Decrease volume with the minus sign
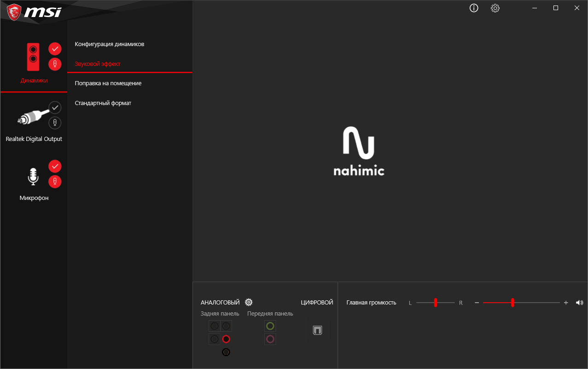 (x=477, y=303)
